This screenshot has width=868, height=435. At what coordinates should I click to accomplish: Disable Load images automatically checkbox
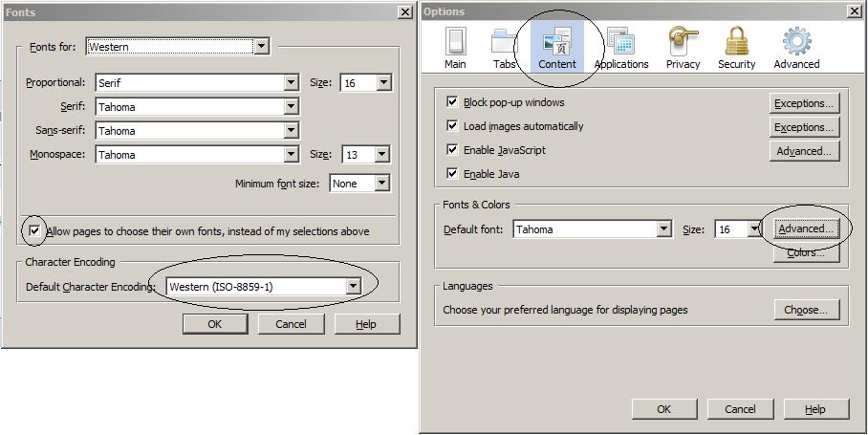tap(452, 125)
